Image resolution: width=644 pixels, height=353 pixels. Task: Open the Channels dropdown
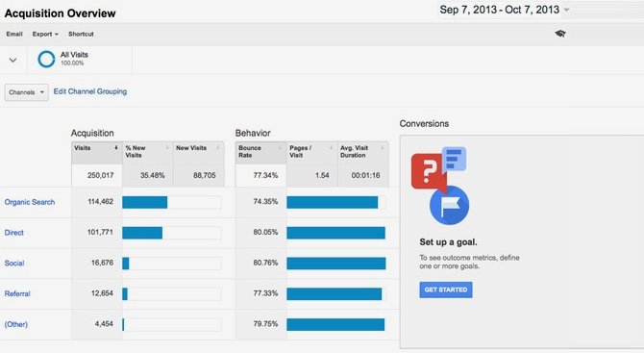26,92
